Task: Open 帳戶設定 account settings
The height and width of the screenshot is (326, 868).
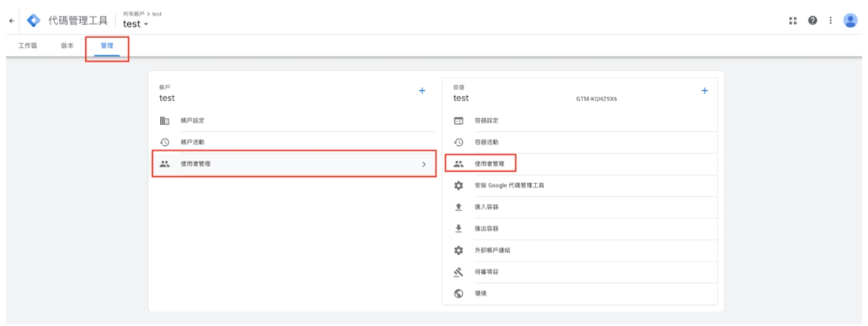Action: [x=192, y=120]
